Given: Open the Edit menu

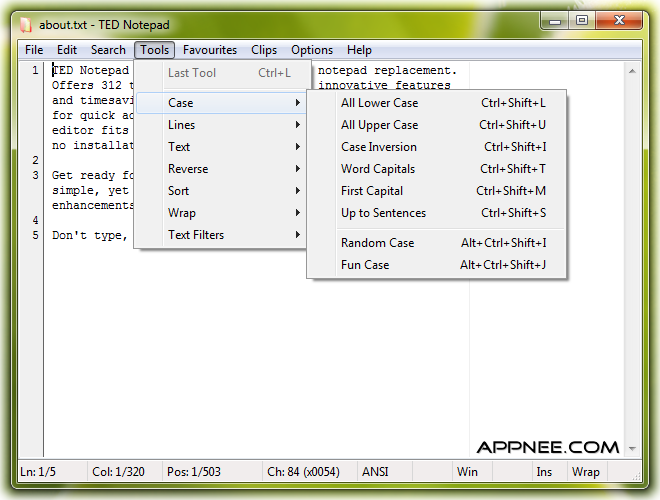Looking at the screenshot, I should (67, 50).
